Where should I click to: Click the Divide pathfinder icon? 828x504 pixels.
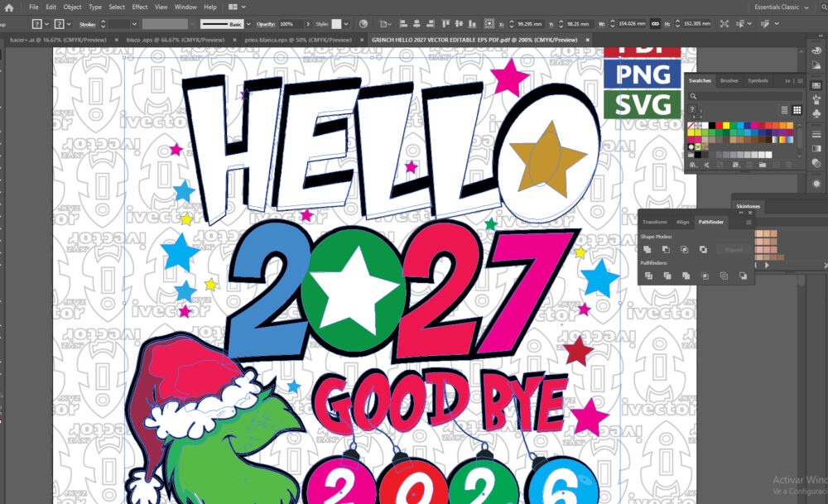[x=648, y=276]
